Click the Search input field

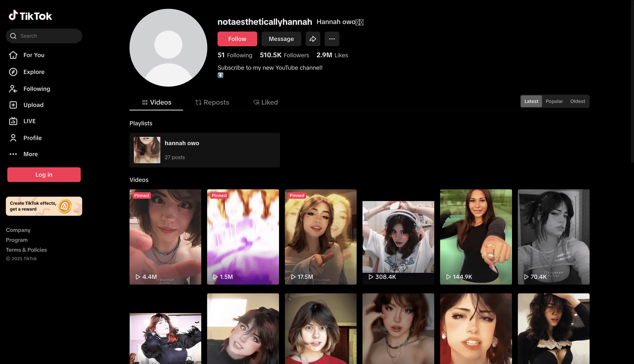tap(47, 36)
